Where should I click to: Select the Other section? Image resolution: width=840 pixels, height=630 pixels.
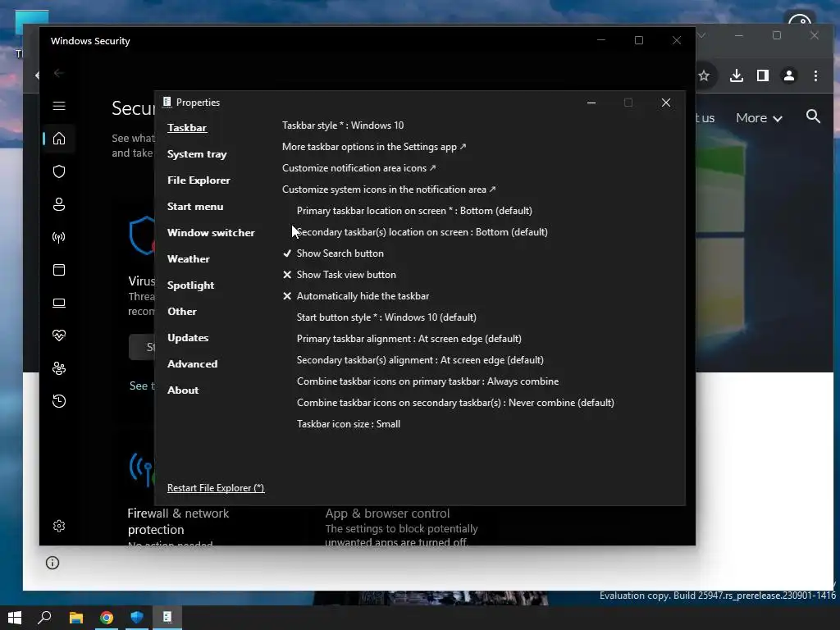[x=182, y=312]
